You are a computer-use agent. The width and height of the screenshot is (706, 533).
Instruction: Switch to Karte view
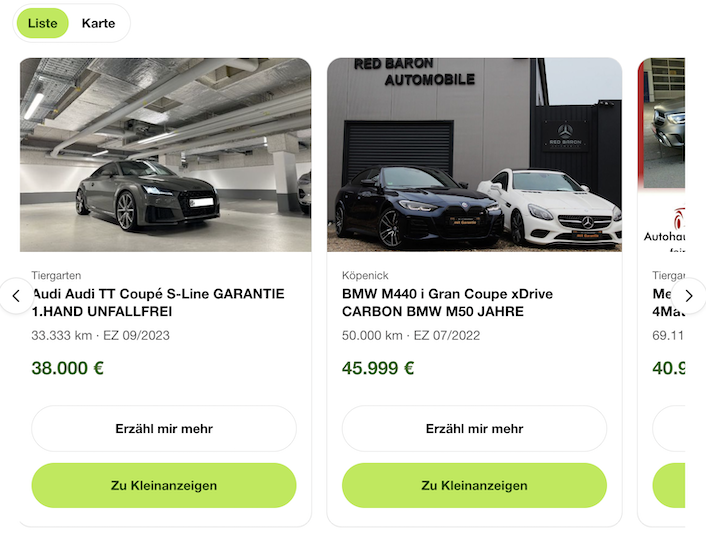pyautogui.click(x=98, y=23)
